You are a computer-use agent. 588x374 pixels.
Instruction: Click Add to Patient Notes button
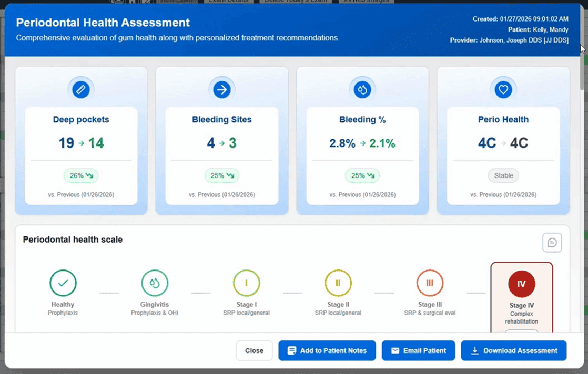click(x=327, y=350)
